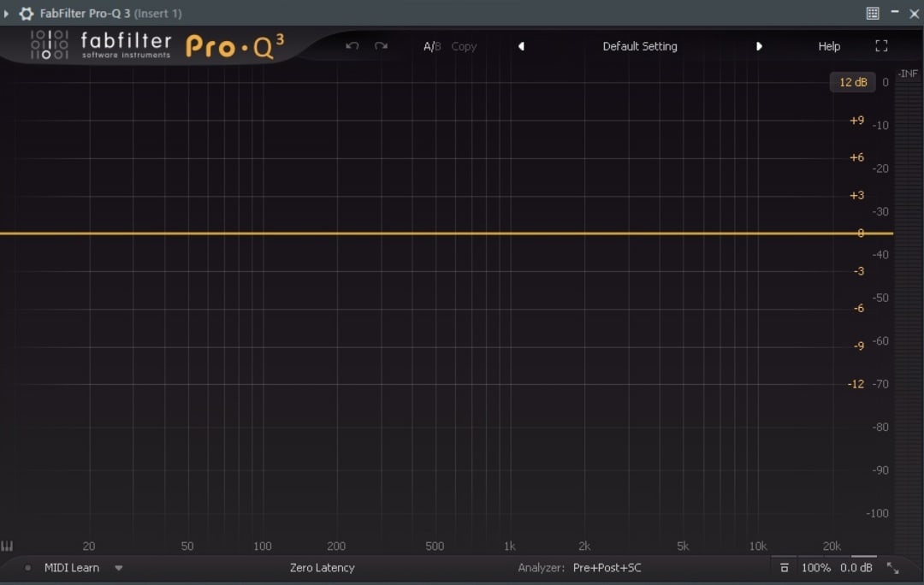Open the Help menu
The height and width of the screenshot is (585, 924).
point(829,46)
